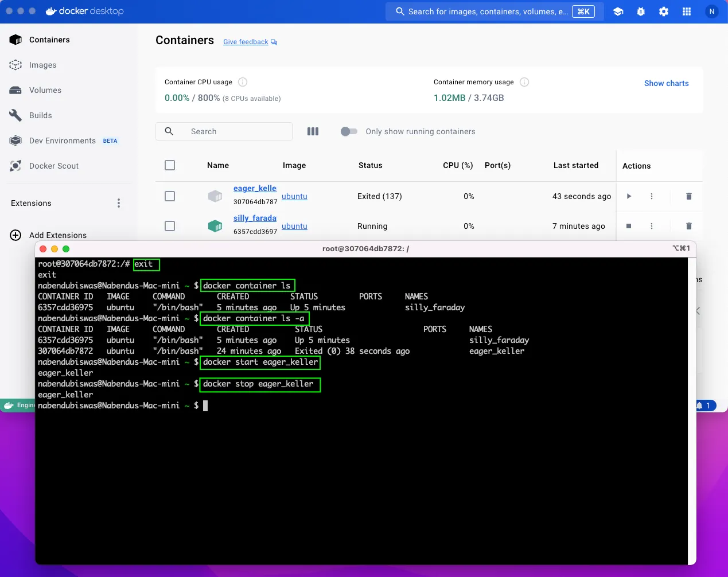Click terminal title root@307064db7872
Viewport: 728px width, 577px height.
(x=365, y=248)
